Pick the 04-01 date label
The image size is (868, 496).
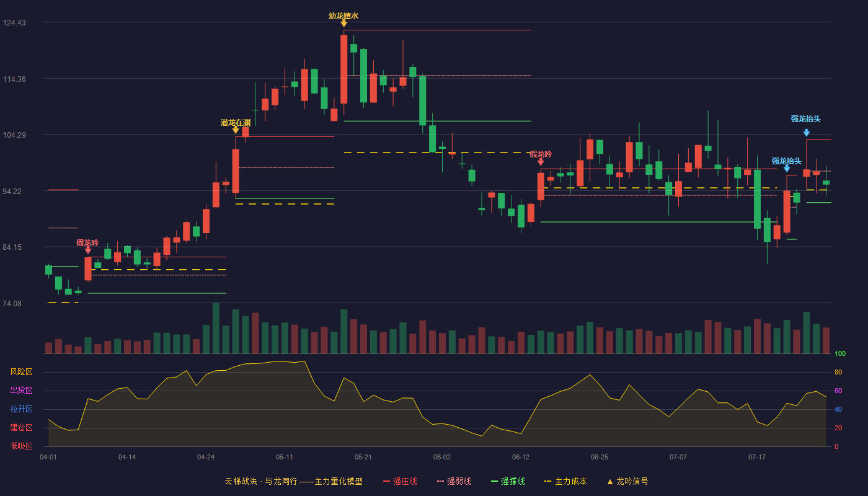[48, 457]
